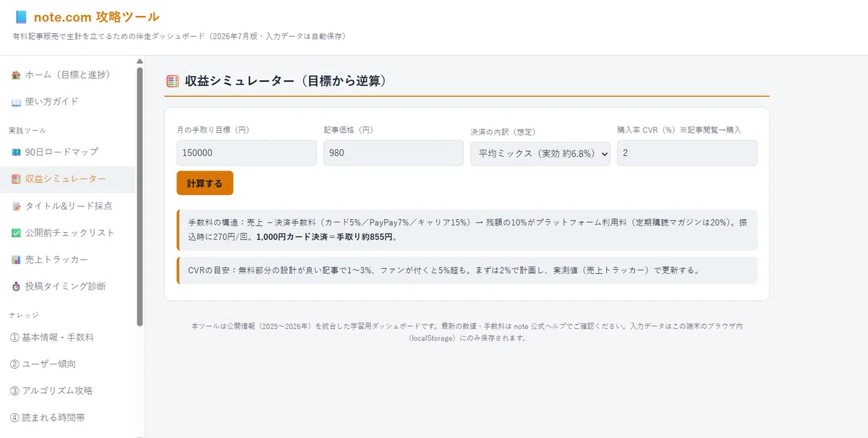Click the house icon beside ホーム
The image size is (868, 438).
pos(16,74)
